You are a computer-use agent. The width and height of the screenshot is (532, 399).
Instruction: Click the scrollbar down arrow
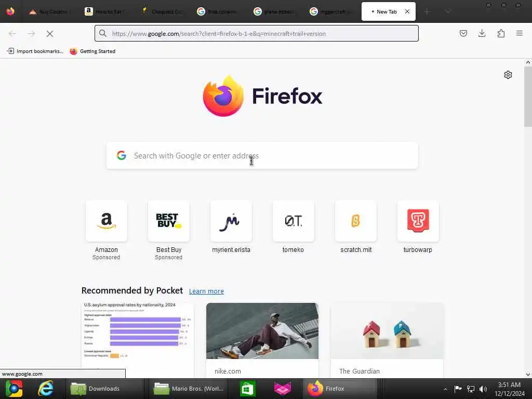click(528, 374)
